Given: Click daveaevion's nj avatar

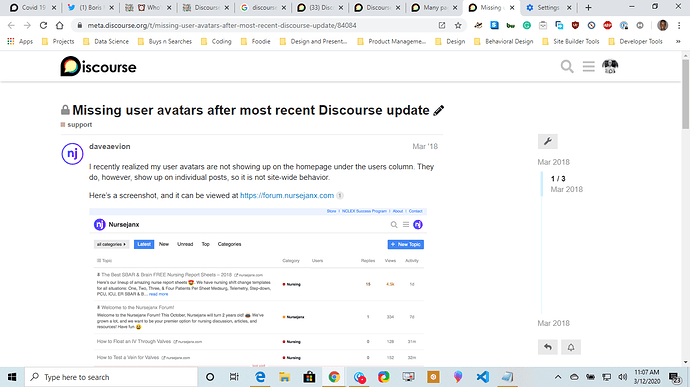Looking at the screenshot, I should (72, 154).
